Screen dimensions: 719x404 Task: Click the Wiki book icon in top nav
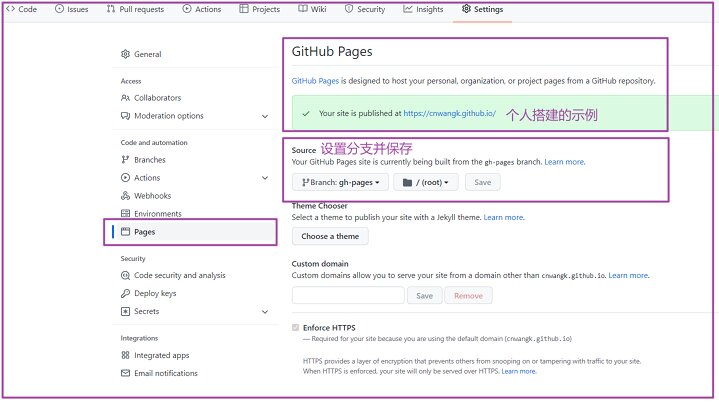(303, 9)
